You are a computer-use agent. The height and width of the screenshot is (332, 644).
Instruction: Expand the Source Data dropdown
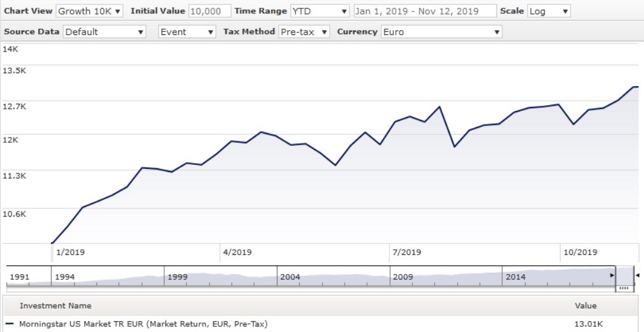point(104,32)
